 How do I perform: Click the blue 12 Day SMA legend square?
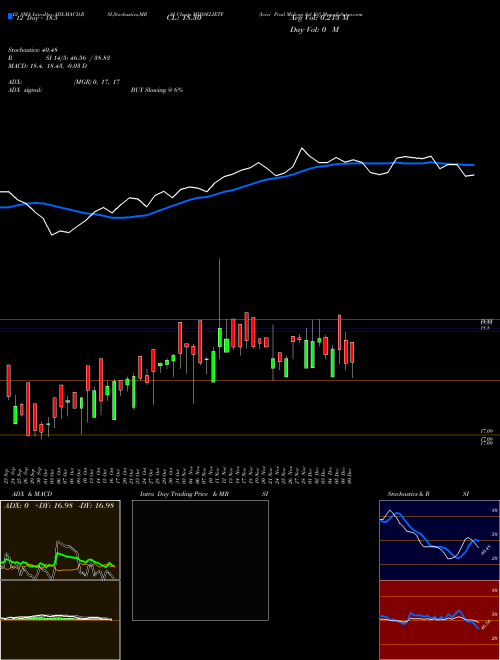pos(10,16)
